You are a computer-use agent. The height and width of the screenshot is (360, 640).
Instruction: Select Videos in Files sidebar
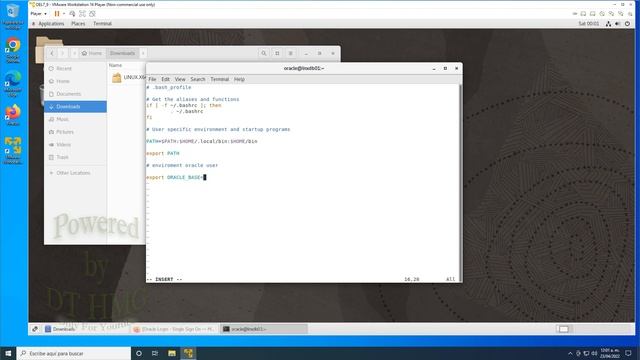[x=76, y=144]
